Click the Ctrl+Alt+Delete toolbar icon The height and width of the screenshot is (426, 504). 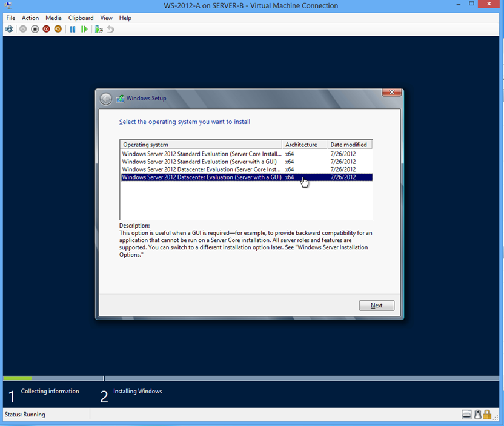click(x=9, y=29)
